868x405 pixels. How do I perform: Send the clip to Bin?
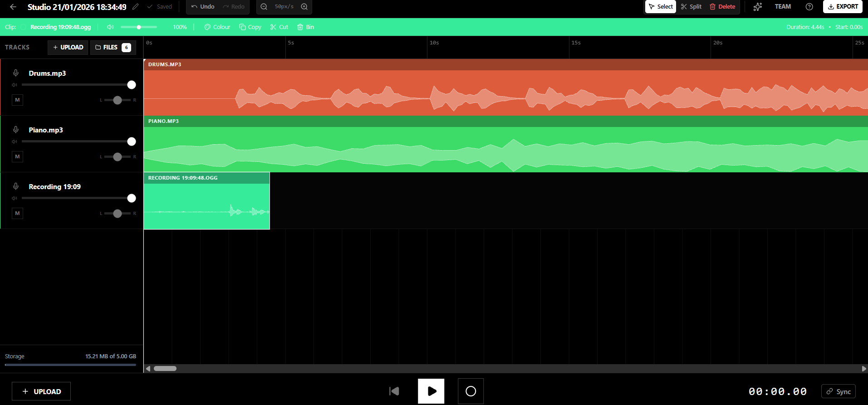(x=305, y=27)
